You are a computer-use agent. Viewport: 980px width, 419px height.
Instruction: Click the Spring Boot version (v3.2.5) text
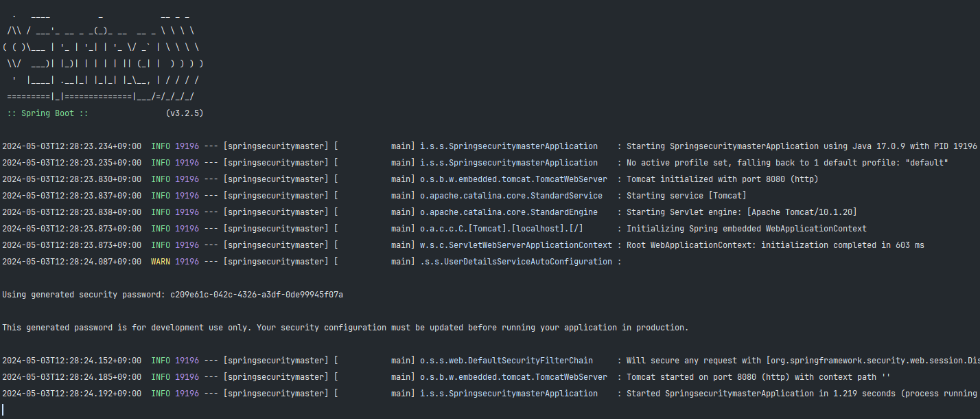(x=185, y=113)
